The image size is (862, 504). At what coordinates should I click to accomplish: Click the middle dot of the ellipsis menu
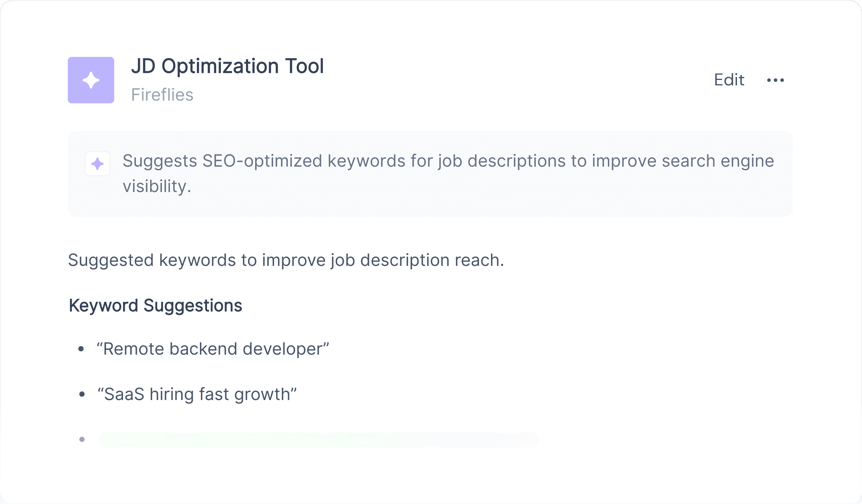(776, 80)
